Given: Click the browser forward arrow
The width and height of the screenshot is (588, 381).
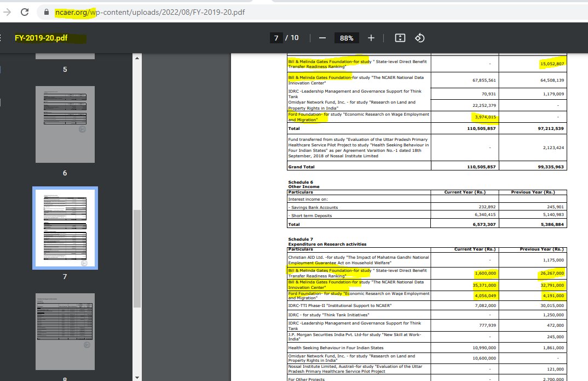Looking at the screenshot, I should click(7, 12).
